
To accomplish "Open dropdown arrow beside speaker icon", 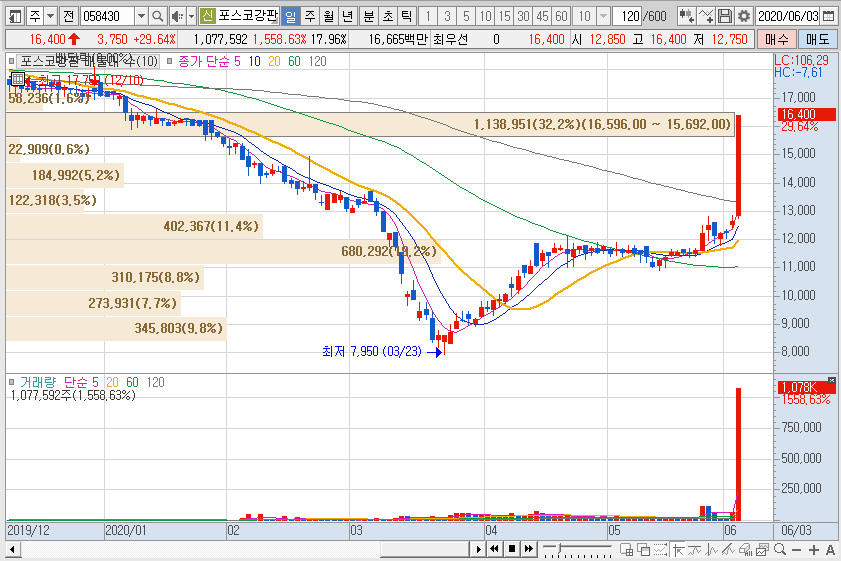I will 191,16.
